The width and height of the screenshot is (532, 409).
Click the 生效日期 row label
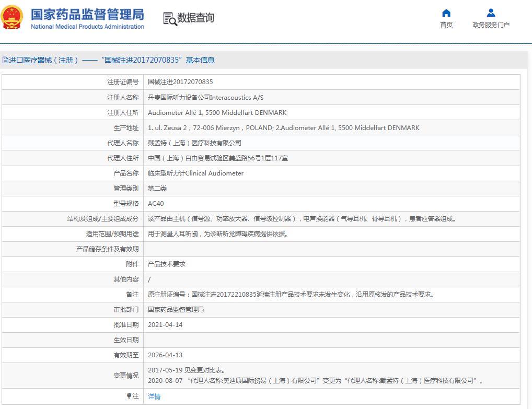pyautogui.click(x=126, y=340)
